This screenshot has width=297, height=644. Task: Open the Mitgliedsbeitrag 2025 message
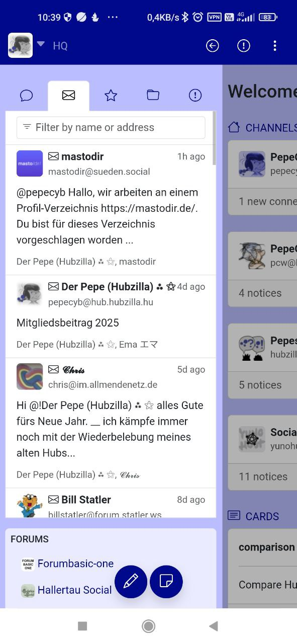[111, 316]
